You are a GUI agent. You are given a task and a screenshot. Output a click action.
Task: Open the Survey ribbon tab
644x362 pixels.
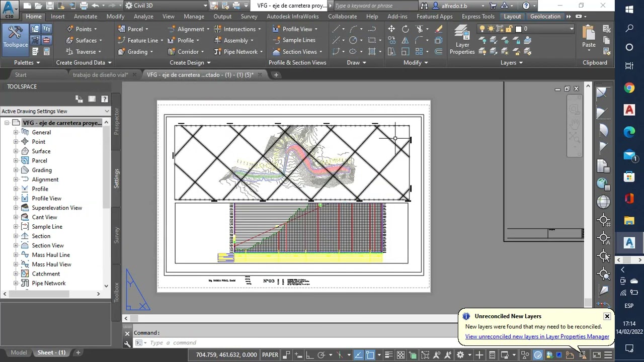[249, 17]
